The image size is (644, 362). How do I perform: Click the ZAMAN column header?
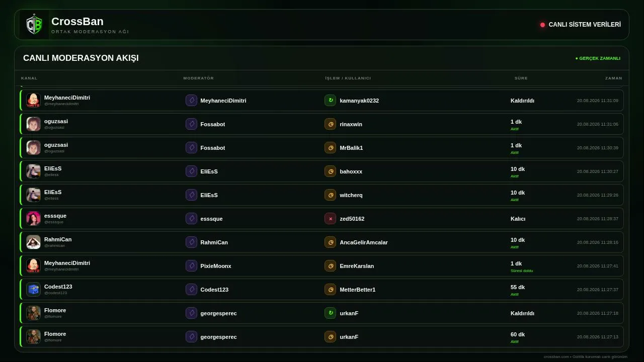pos(614,78)
